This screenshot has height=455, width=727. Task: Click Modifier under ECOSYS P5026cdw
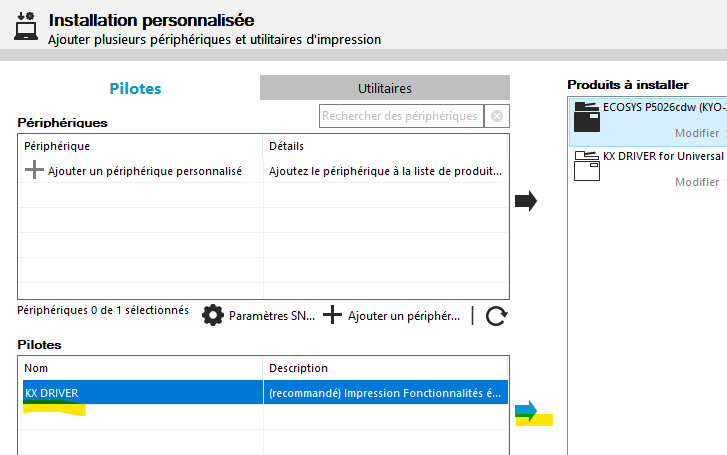696,133
